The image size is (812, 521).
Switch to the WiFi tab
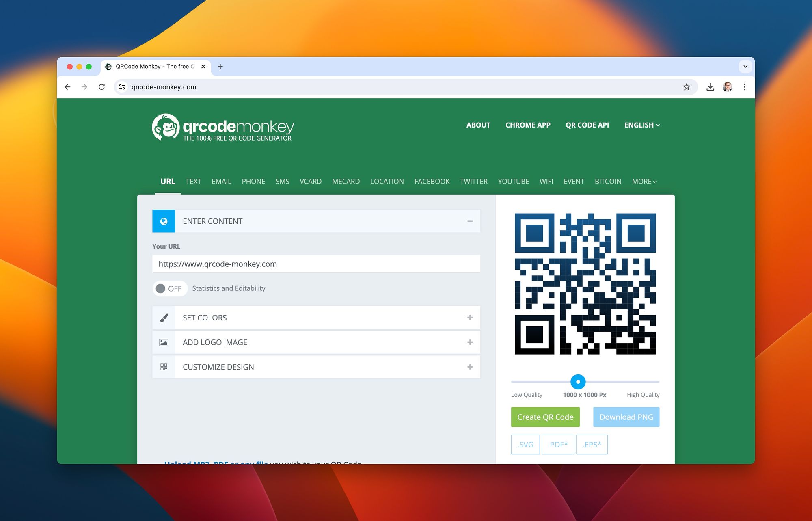click(x=546, y=182)
